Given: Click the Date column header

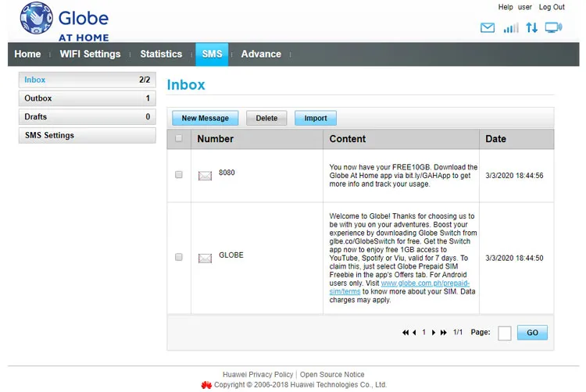Looking at the screenshot, I should [x=495, y=139].
